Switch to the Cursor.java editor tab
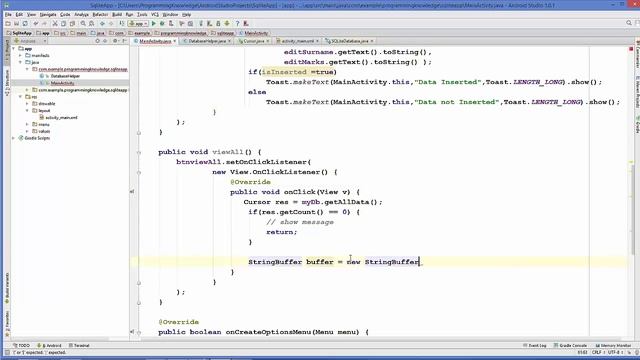The width and height of the screenshot is (640, 360). [x=254, y=41]
